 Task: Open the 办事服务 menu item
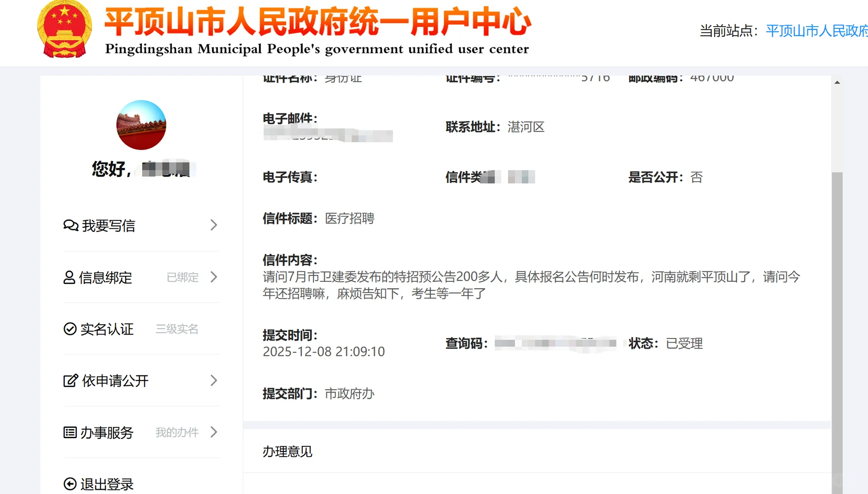tap(141, 432)
